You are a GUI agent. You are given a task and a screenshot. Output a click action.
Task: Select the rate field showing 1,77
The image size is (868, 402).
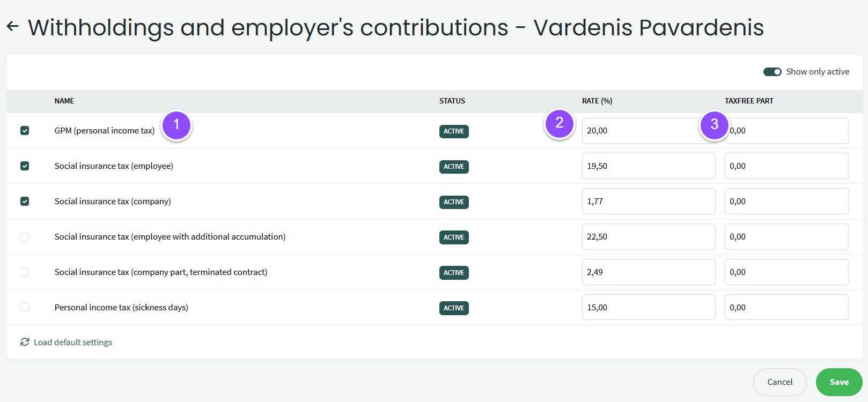648,202
